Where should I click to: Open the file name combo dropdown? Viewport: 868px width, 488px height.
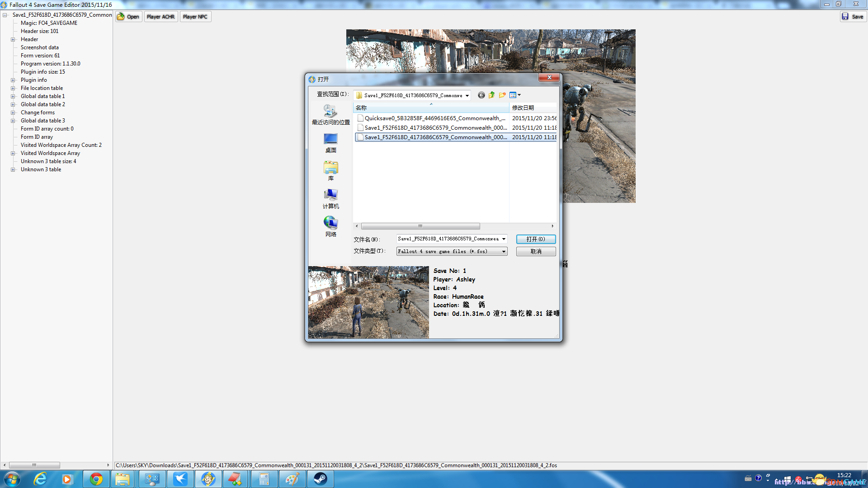pyautogui.click(x=504, y=239)
